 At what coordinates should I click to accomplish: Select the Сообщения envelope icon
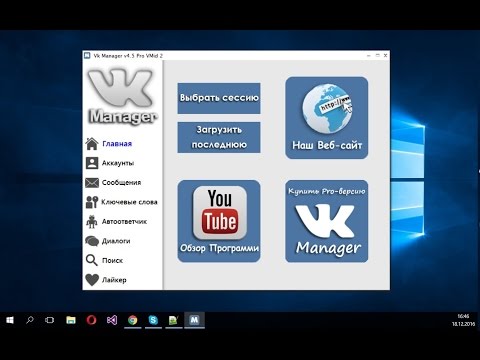click(92, 183)
